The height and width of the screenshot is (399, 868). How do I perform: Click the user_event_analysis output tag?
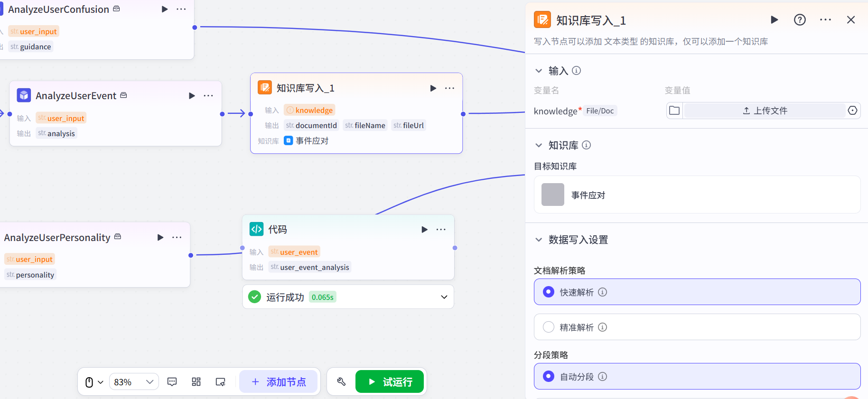(x=310, y=267)
